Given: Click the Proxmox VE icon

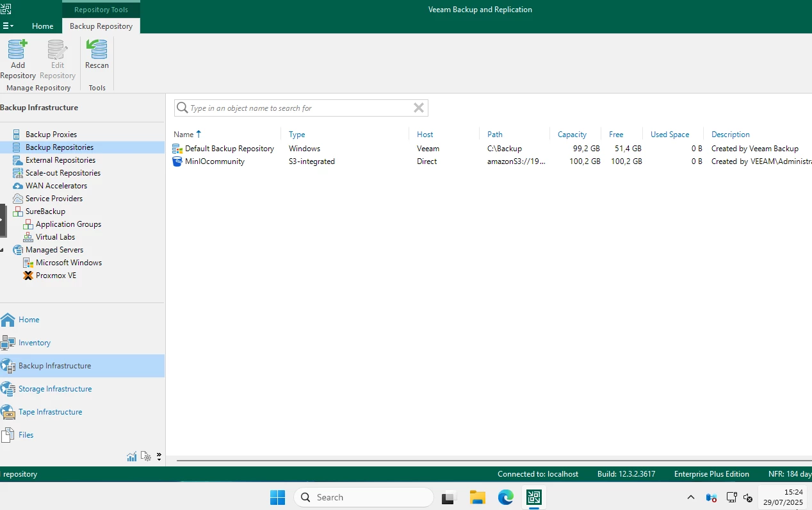Looking at the screenshot, I should pyautogui.click(x=28, y=276).
